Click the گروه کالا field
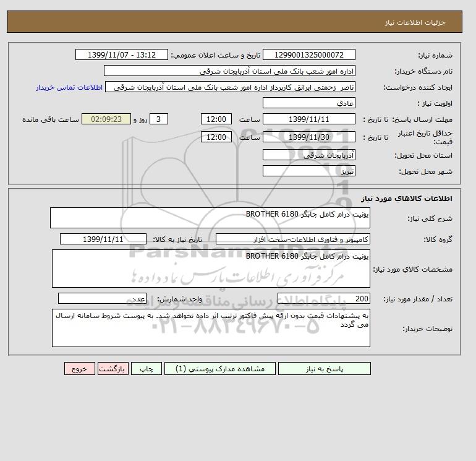The image size is (476, 461). (x=292, y=239)
